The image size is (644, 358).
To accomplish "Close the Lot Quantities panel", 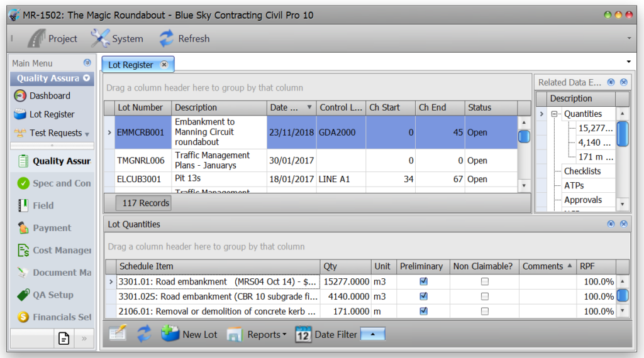I will [x=624, y=224].
